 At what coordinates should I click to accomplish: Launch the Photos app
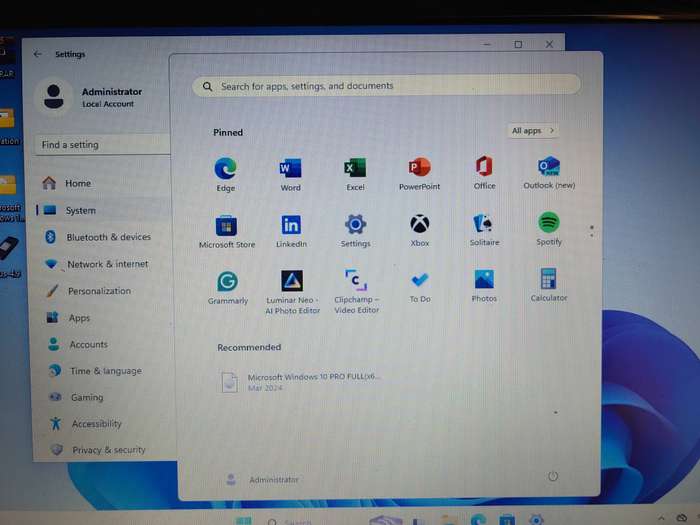[x=484, y=286]
